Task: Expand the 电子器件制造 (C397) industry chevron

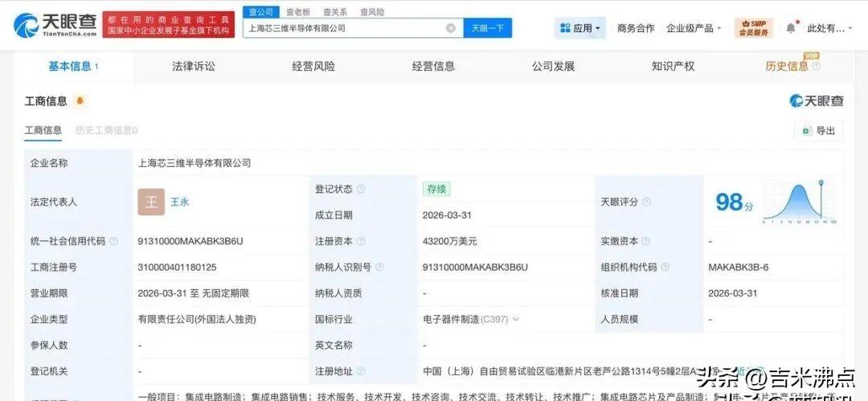Action: click(x=516, y=320)
